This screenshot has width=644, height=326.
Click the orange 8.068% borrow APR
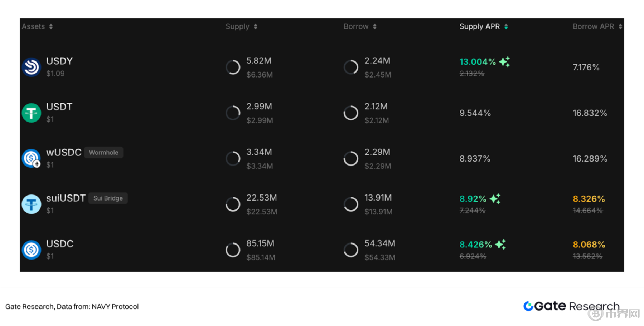click(589, 244)
